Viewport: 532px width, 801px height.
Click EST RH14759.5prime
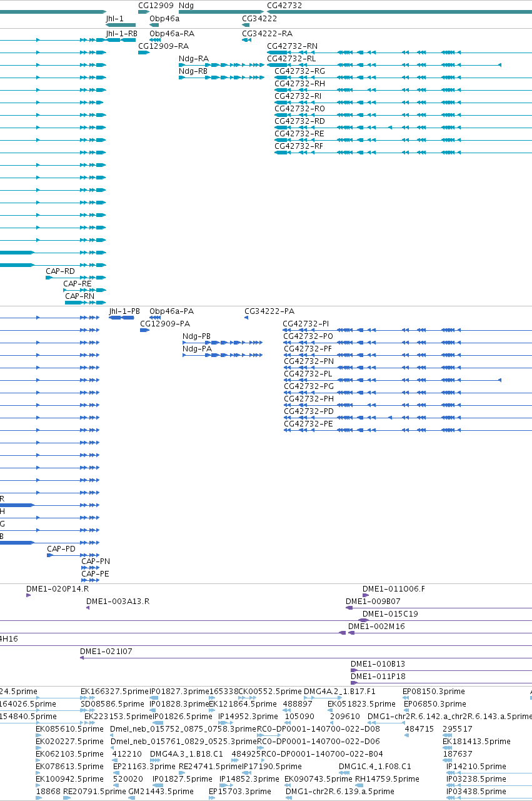click(387, 779)
